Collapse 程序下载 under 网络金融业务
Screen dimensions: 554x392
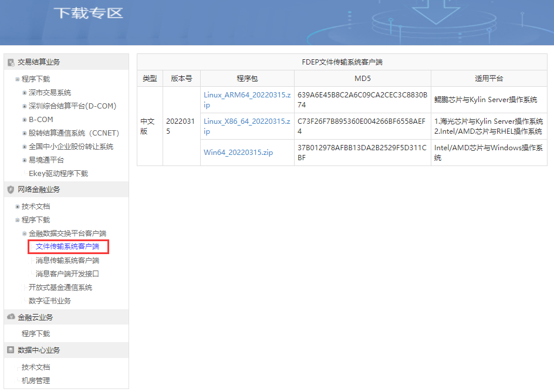point(18,220)
